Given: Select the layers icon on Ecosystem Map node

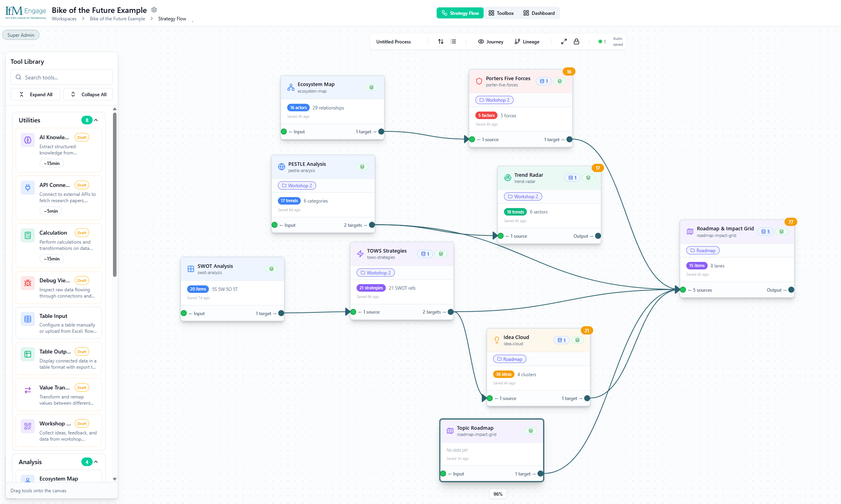Looking at the screenshot, I should (x=371, y=87).
